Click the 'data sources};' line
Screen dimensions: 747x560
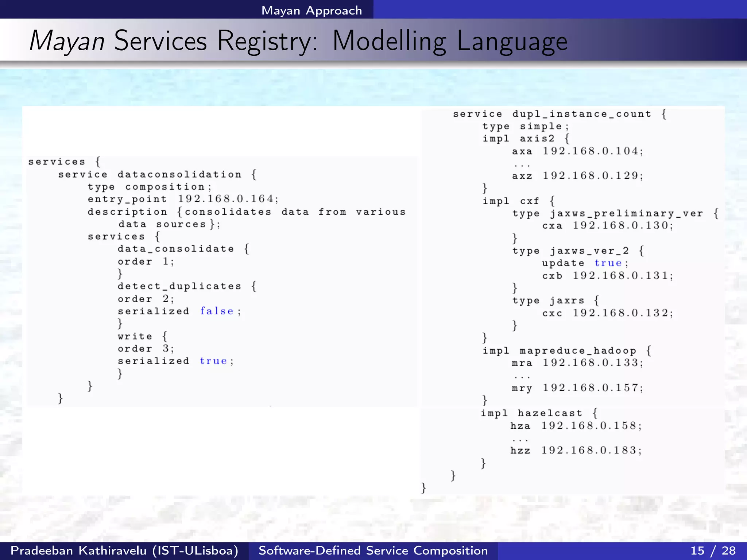click(170, 225)
